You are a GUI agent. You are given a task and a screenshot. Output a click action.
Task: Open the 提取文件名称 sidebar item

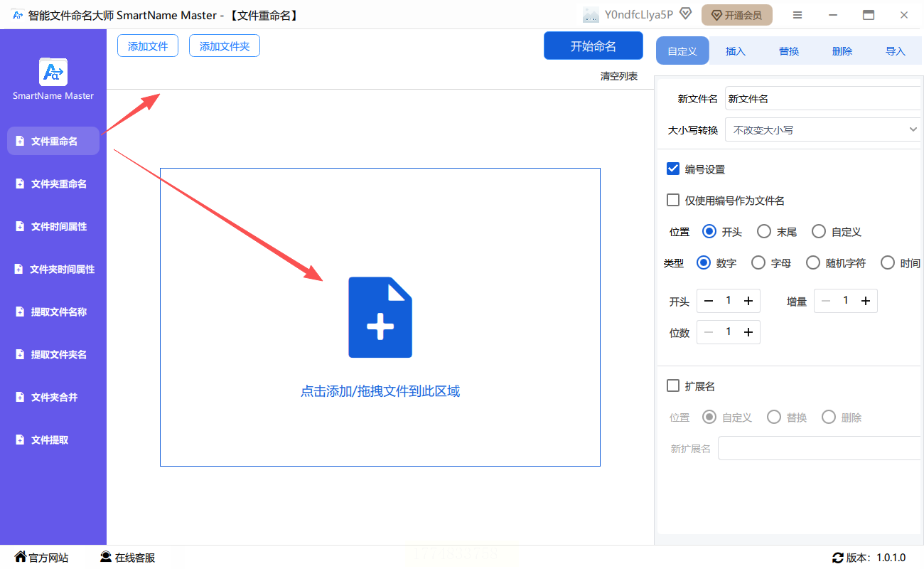click(x=53, y=312)
